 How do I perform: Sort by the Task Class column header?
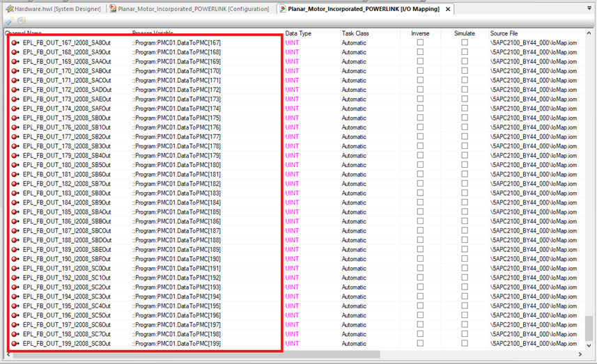(355, 33)
